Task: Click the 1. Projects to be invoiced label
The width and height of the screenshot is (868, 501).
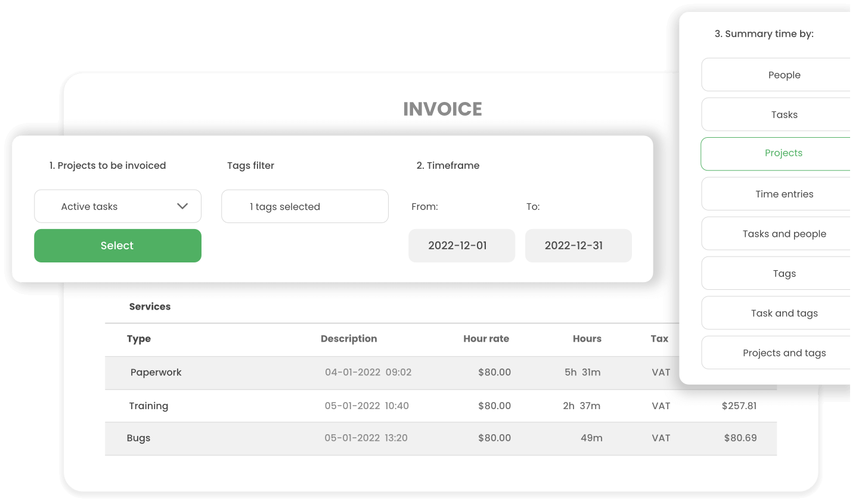Action: click(x=107, y=166)
